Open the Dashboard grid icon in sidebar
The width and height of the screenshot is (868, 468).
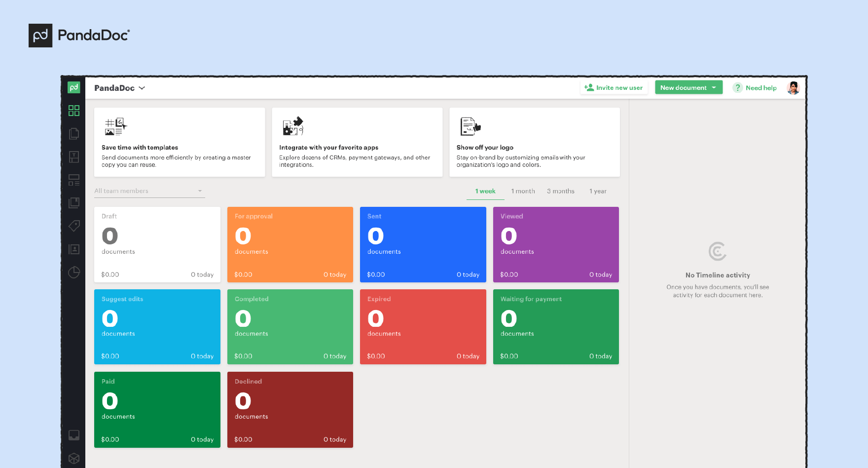[x=74, y=111]
